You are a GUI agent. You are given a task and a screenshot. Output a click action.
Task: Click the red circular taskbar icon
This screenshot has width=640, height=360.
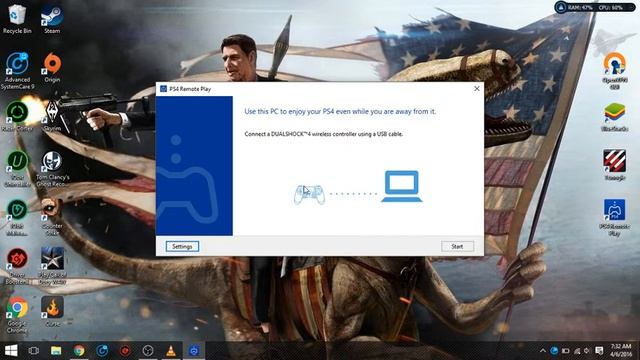click(125, 351)
